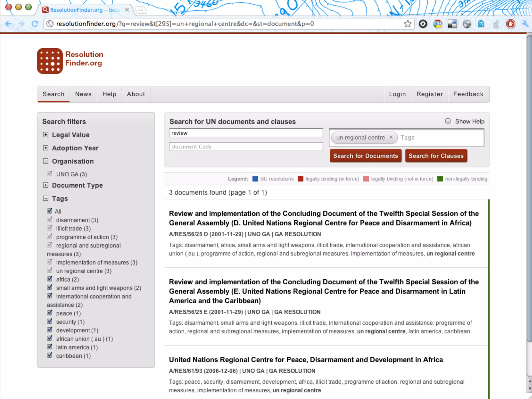Remove the 'un regional centre' tag
The height and width of the screenshot is (399, 532).
point(391,137)
